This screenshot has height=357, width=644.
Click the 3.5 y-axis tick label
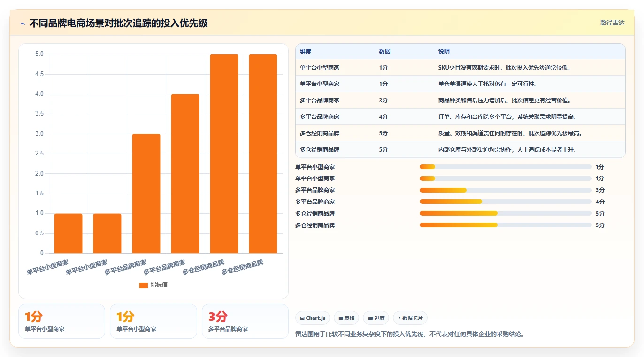[39, 114]
